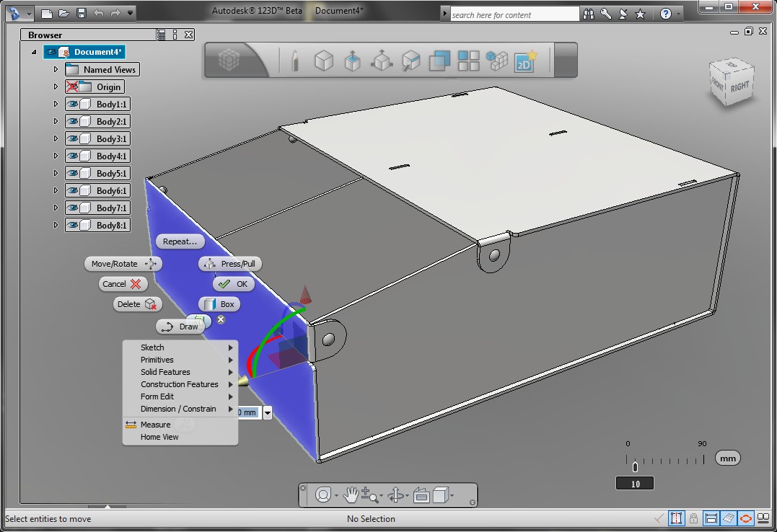This screenshot has height=532, width=777.
Task: Open the Primitives cube tool
Action: pos(324,61)
